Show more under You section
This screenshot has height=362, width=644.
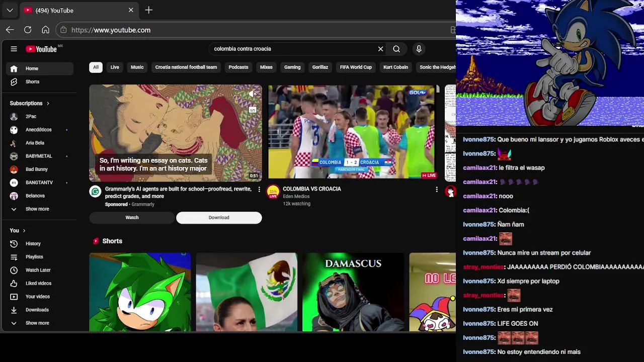(39, 323)
